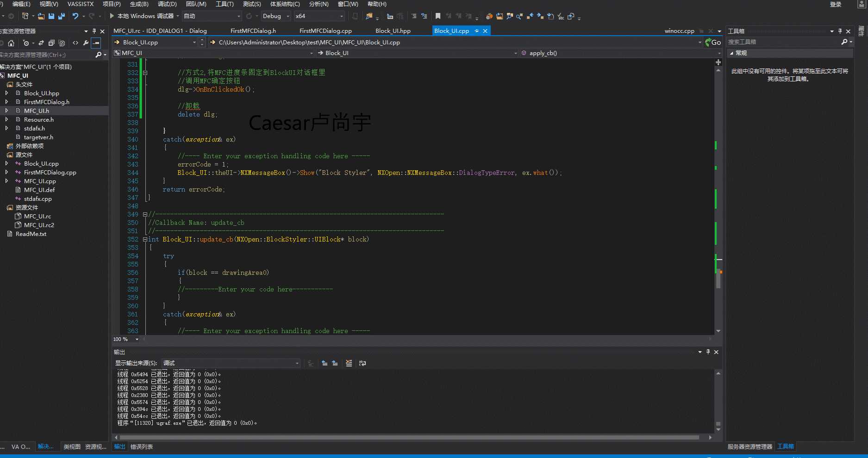Toggle word wrap in Output panel
This screenshot has height=458, width=868.
(x=362, y=363)
